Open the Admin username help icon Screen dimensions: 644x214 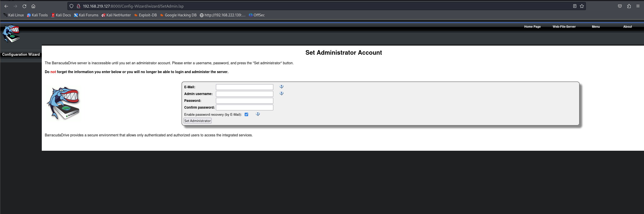[281, 93]
